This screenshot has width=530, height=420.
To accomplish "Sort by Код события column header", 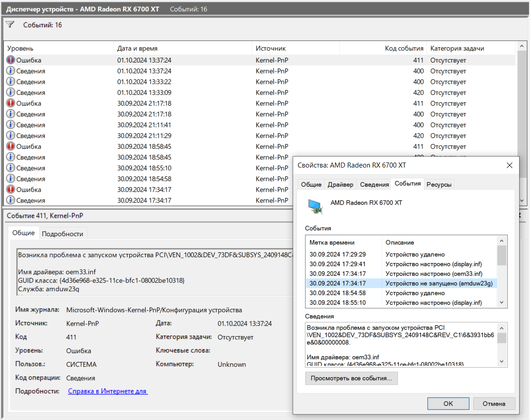I will click(383, 49).
